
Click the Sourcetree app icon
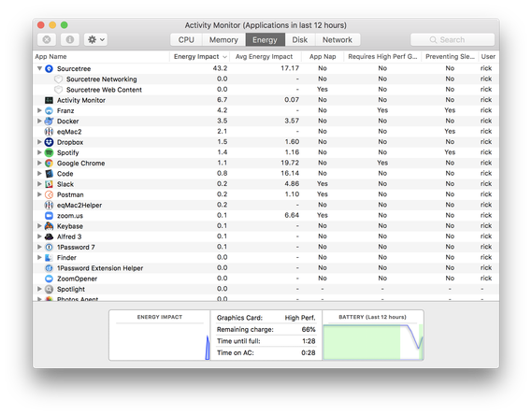pyautogui.click(x=49, y=68)
